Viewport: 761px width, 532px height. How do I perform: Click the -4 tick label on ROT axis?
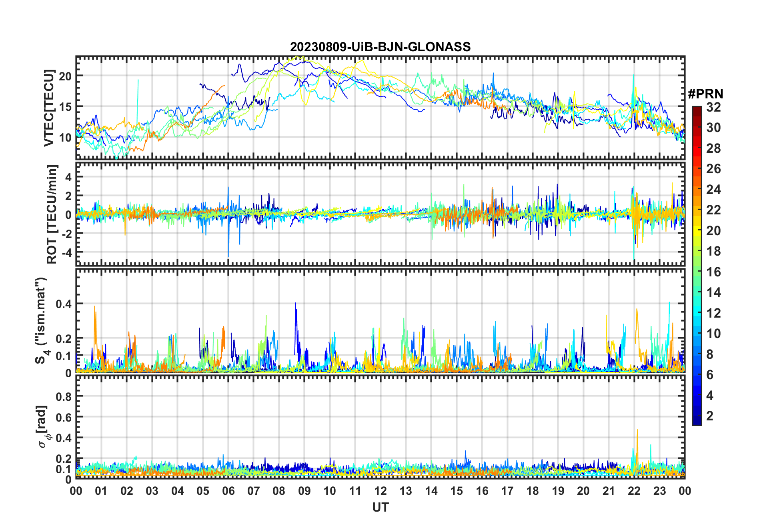pyautogui.click(x=66, y=252)
